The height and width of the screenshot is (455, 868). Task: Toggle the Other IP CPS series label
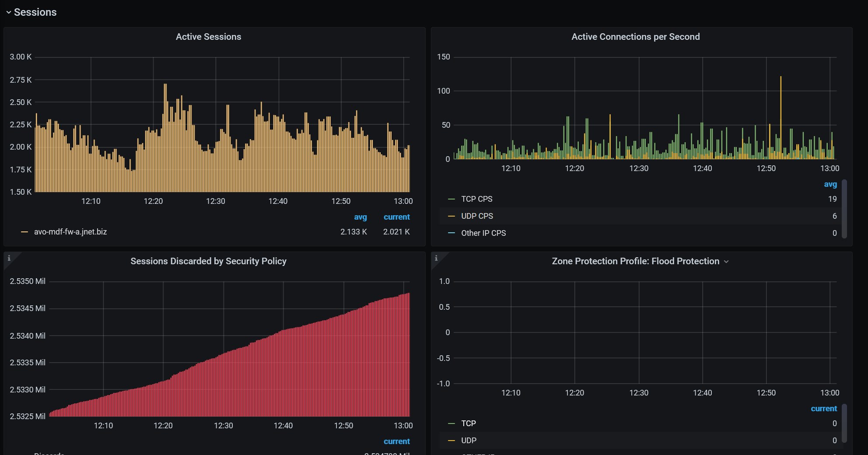(483, 233)
